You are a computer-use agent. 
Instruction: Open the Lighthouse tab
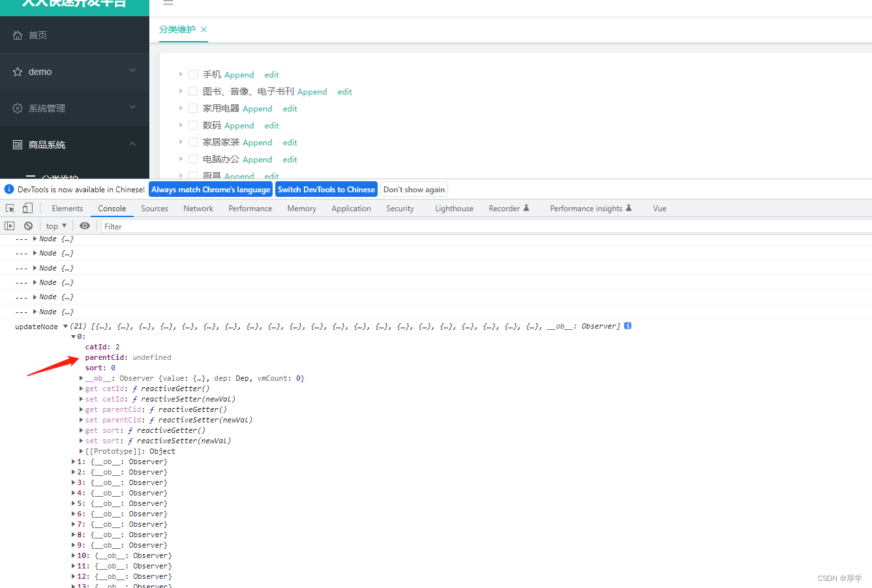(x=455, y=209)
